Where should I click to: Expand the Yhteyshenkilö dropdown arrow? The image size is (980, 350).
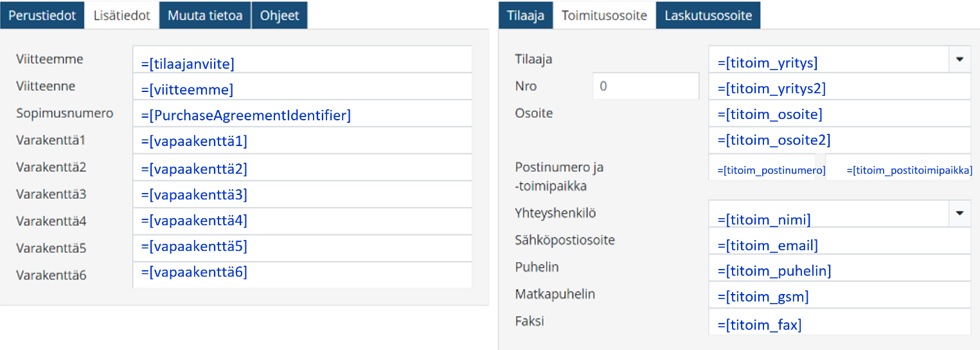[959, 213]
